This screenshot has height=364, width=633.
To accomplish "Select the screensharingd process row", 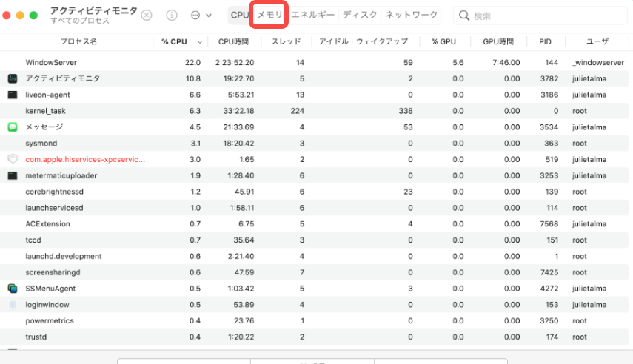I will pyautogui.click(x=315, y=272).
